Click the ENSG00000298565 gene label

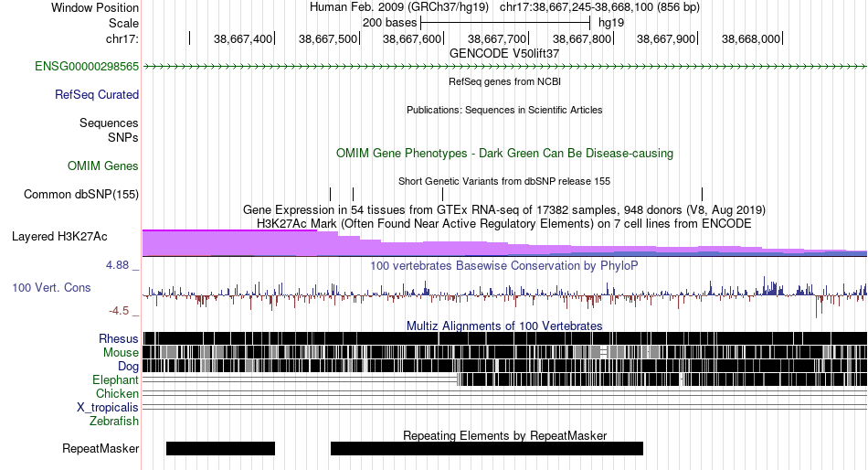87,67
